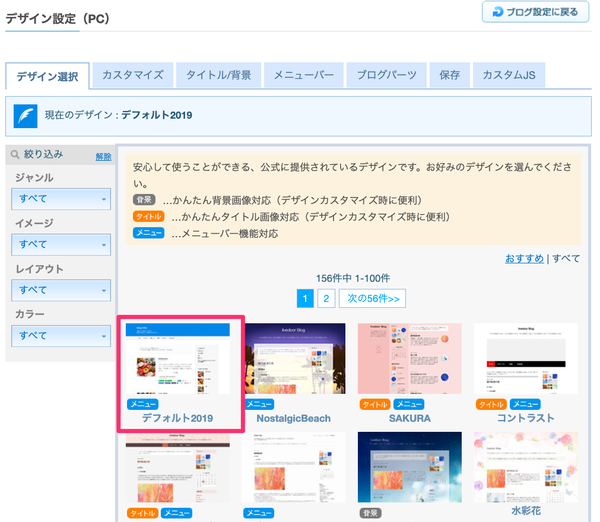This screenshot has width=600, height=522.
Task: Select the night-sky design thumbnail
Action: [x=410, y=467]
